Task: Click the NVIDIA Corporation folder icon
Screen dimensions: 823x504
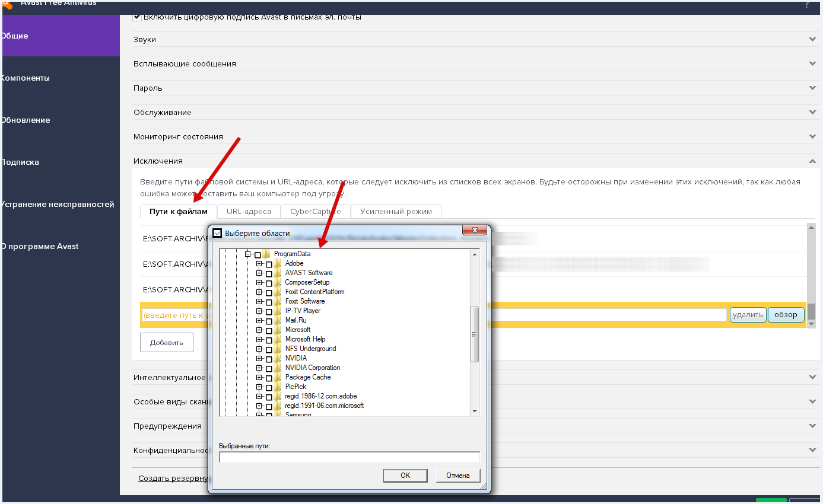Action: click(x=278, y=368)
